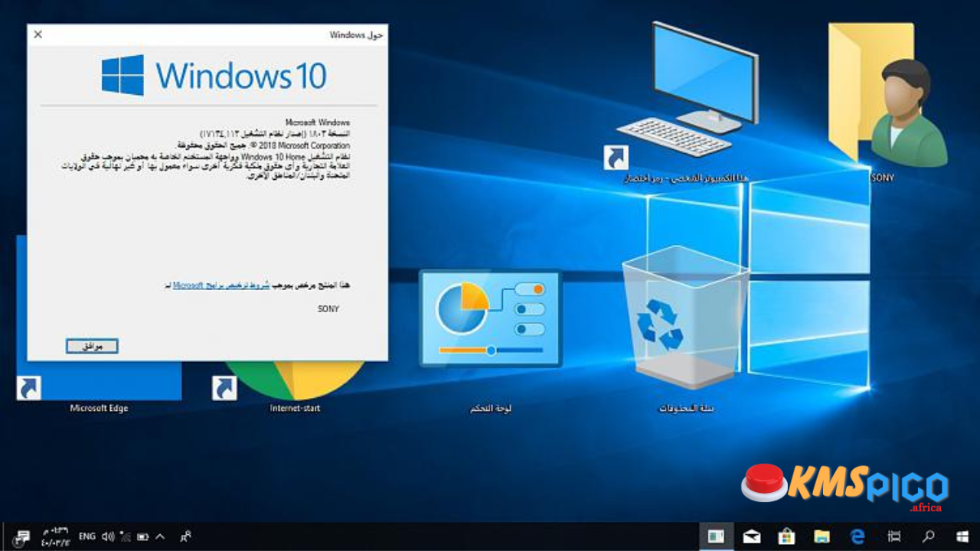Click the Microsoft Windows heading text in dialog
The width and height of the screenshot is (980, 551).
click(317, 122)
